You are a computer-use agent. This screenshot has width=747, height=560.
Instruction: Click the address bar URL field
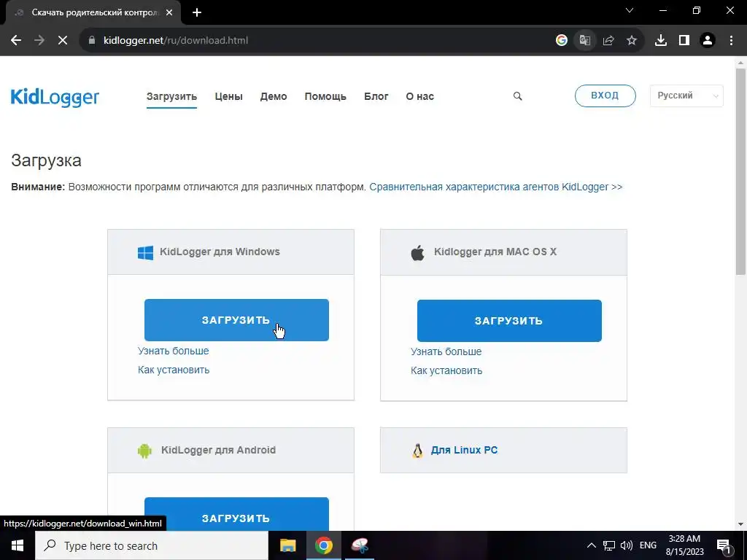click(x=314, y=41)
